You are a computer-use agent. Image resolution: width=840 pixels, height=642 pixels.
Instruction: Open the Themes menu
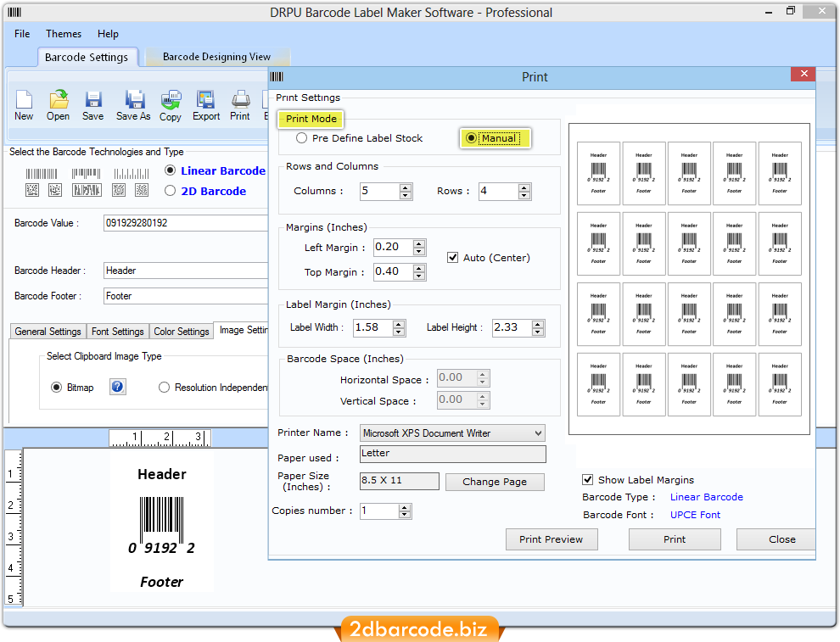[64, 34]
